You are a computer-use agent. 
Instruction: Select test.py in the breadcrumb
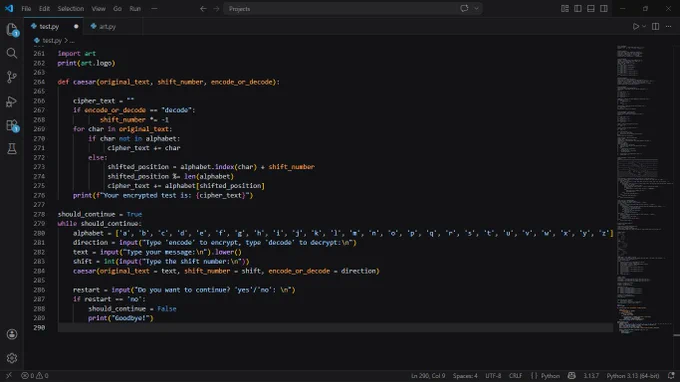[52, 40]
